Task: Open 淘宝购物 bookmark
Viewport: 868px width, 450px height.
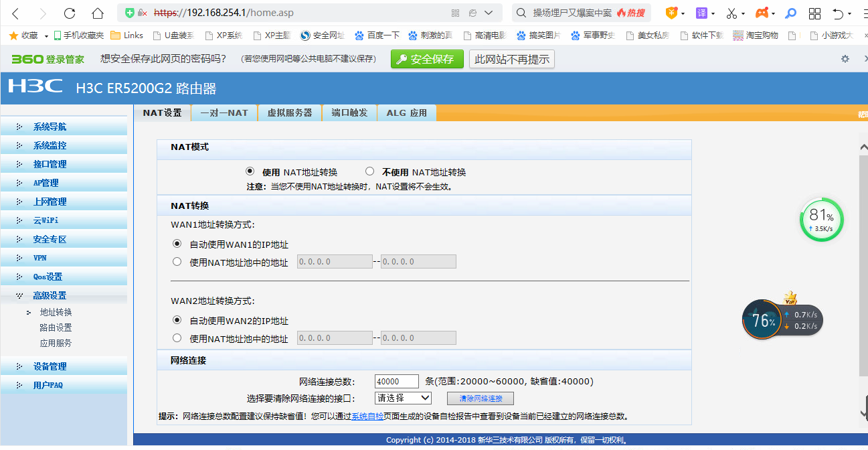Action: point(756,35)
